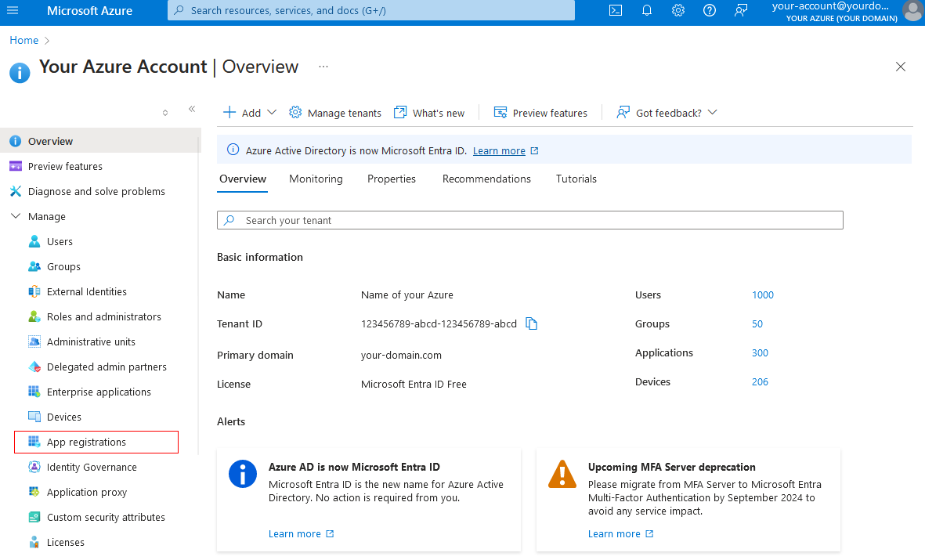Image resolution: width=925 pixels, height=560 pixels.
Task: Click the Licenses icon in sidebar
Action: (x=34, y=542)
